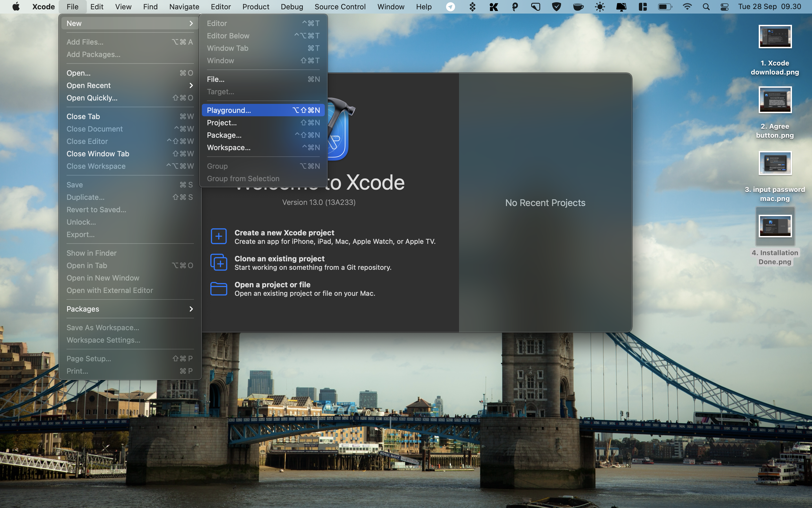This screenshot has height=508, width=812.
Task: Open the Navigate menu
Action: coord(184,7)
